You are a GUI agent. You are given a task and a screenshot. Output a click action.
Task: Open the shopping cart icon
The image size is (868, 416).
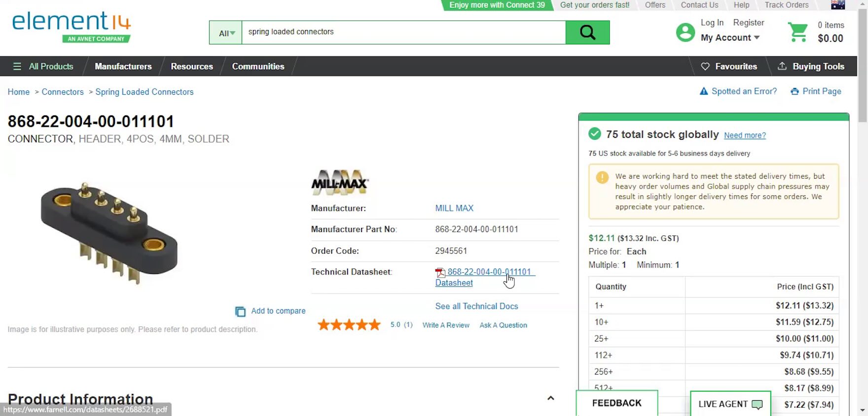pyautogui.click(x=797, y=32)
